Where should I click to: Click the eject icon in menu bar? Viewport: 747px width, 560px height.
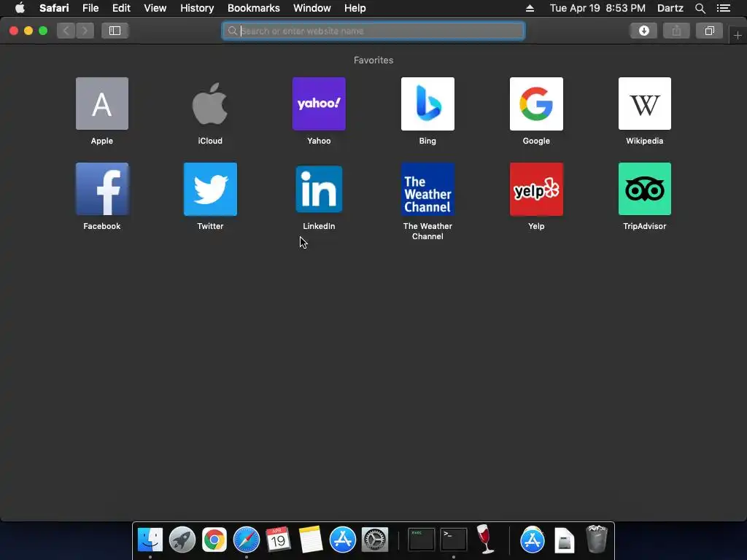pyautogui.click(x=530, y=8)
